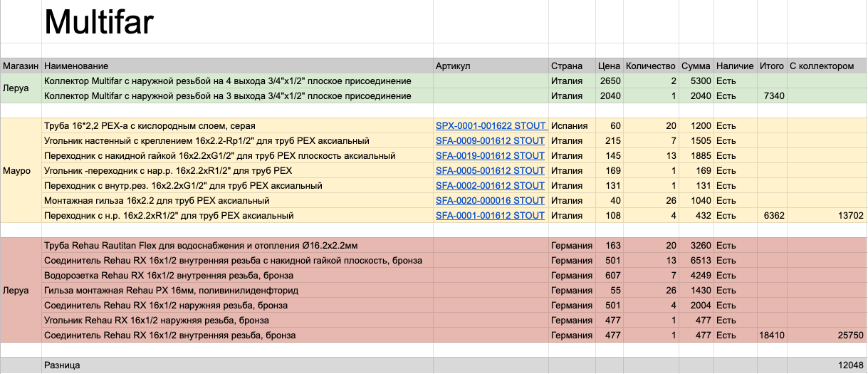
Task: Open the SFA-0001-001612 STOUT link
Action: tap(490, 216)
